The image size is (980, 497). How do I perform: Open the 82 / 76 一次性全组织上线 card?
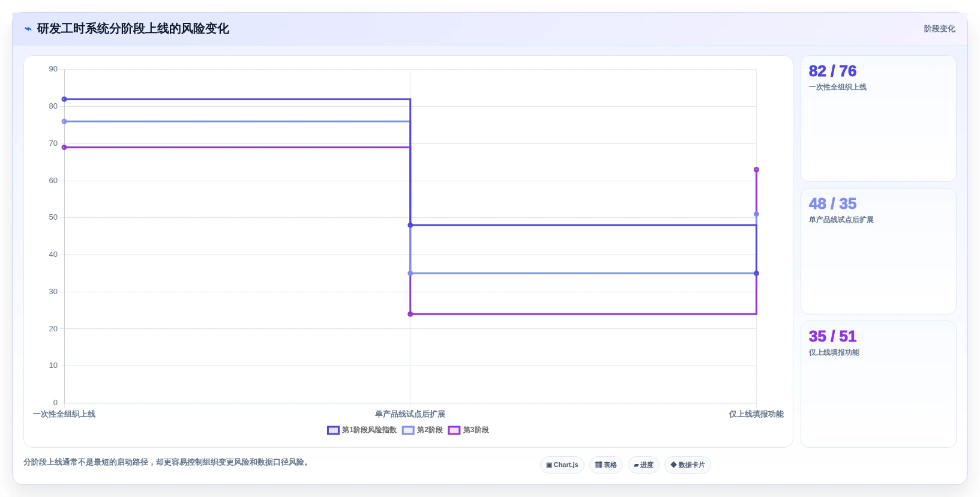[x=879, y=119]
